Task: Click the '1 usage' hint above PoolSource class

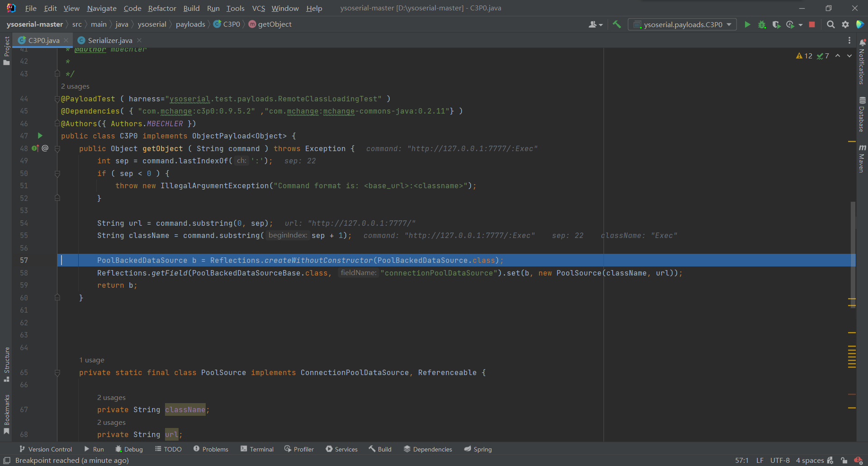Action: point(92,360)
